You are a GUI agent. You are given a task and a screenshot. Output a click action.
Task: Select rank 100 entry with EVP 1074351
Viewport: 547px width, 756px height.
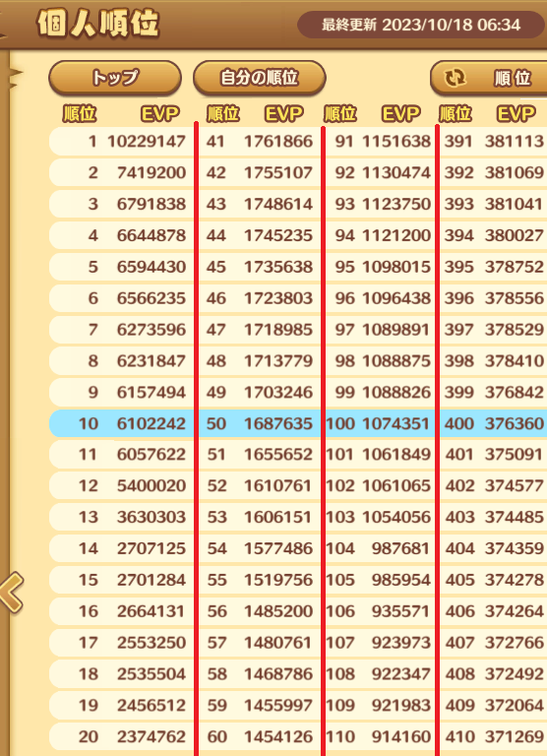tap(380, 424)
